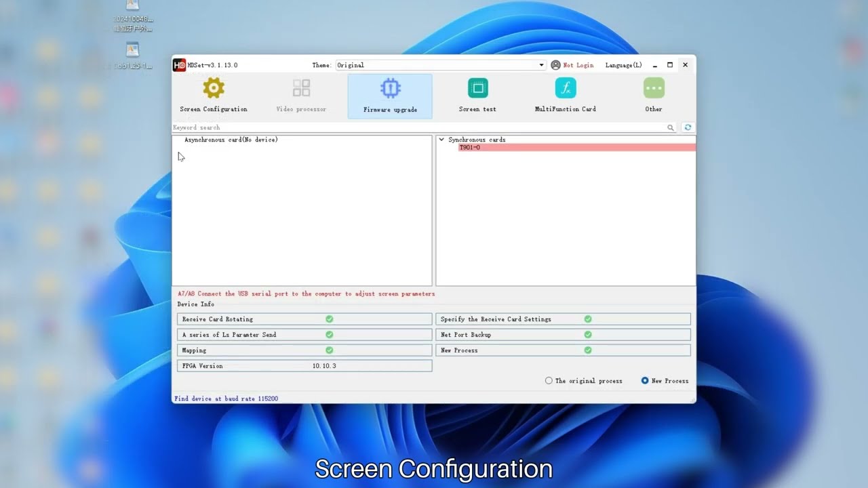
Task: Click the FPGA Version 10.10.3 value
Action: tap(324, 366)
